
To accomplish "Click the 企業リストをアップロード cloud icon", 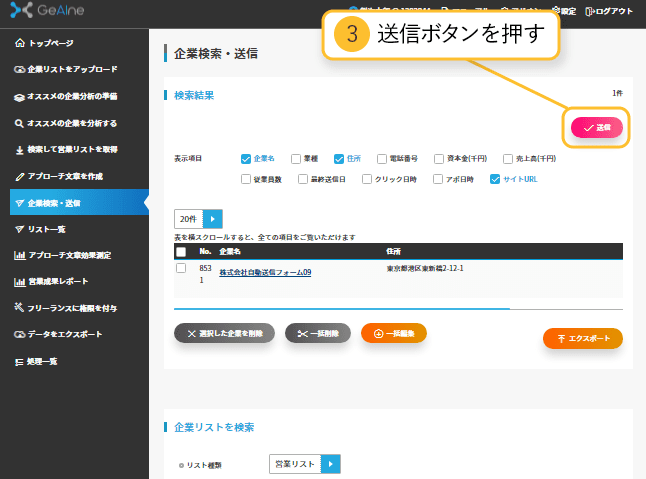I will 19,69.
